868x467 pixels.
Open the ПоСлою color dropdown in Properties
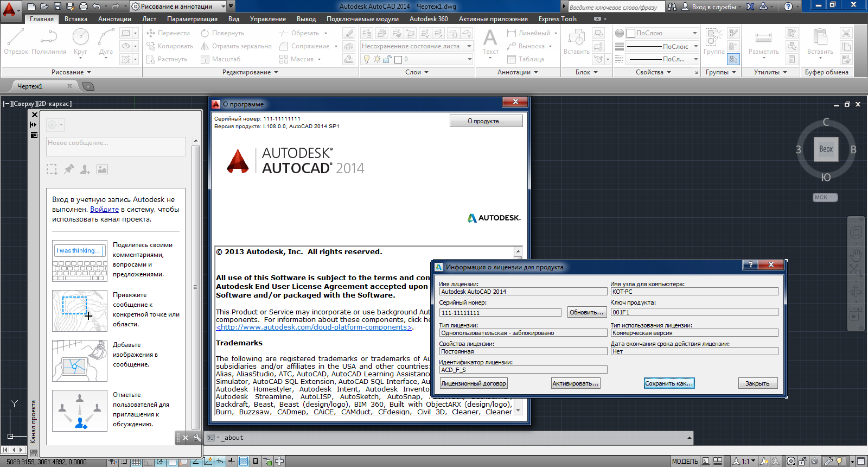(x=662, y=33)
